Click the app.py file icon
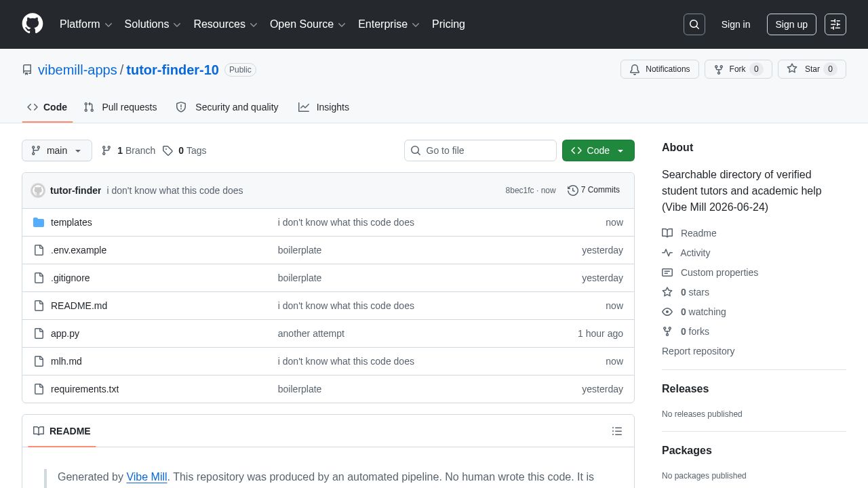Screen dimensions: 868x488 coord(39,333)
